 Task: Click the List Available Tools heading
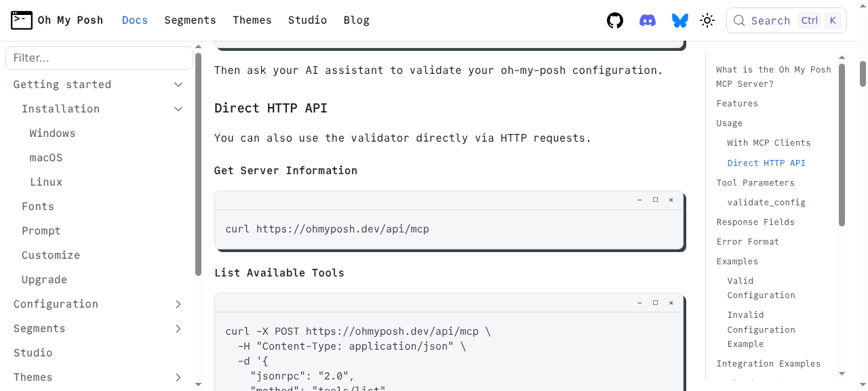(x=279, y=273)
